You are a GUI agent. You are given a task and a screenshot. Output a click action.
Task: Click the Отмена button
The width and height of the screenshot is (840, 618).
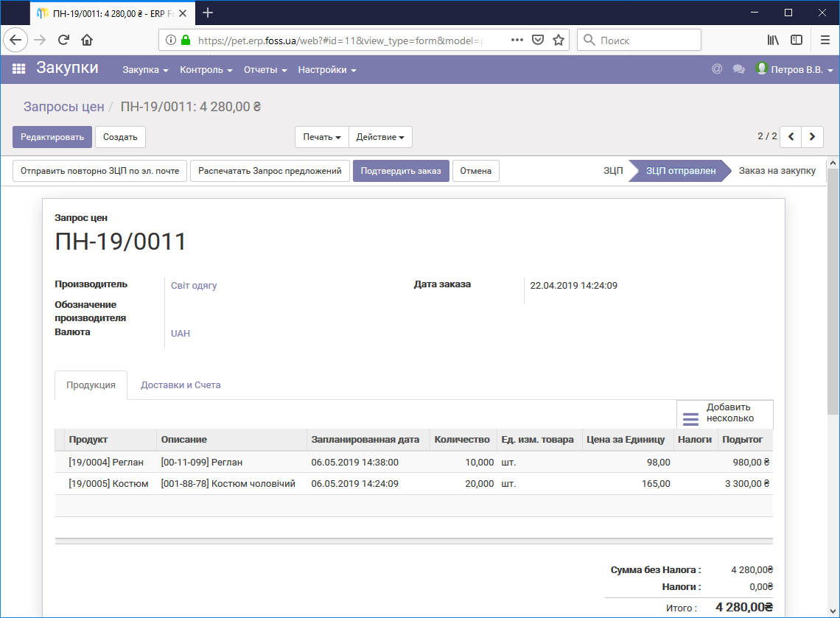click(x=476, y=171)
